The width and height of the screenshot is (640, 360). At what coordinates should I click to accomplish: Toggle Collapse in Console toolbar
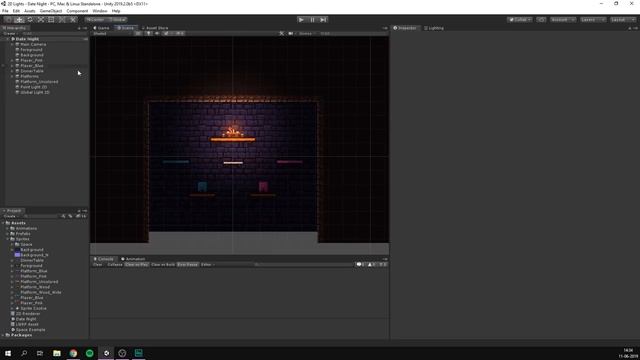point(115,264)
